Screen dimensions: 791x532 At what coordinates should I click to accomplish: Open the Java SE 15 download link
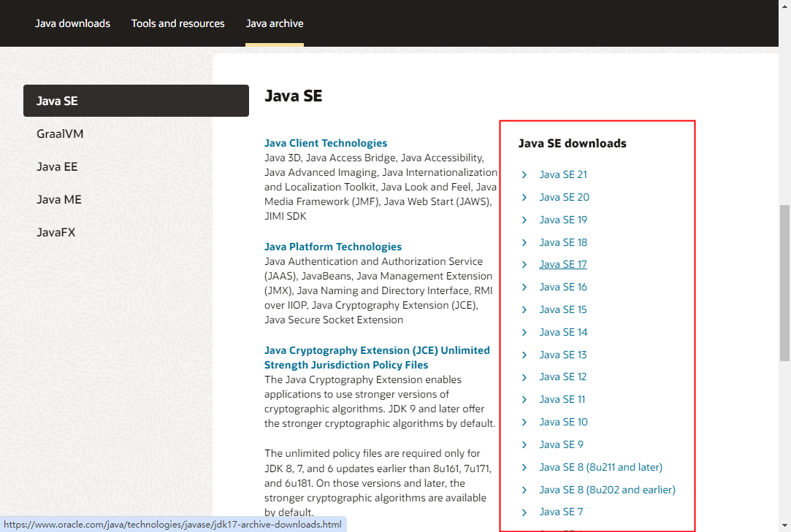coord(563,309)
